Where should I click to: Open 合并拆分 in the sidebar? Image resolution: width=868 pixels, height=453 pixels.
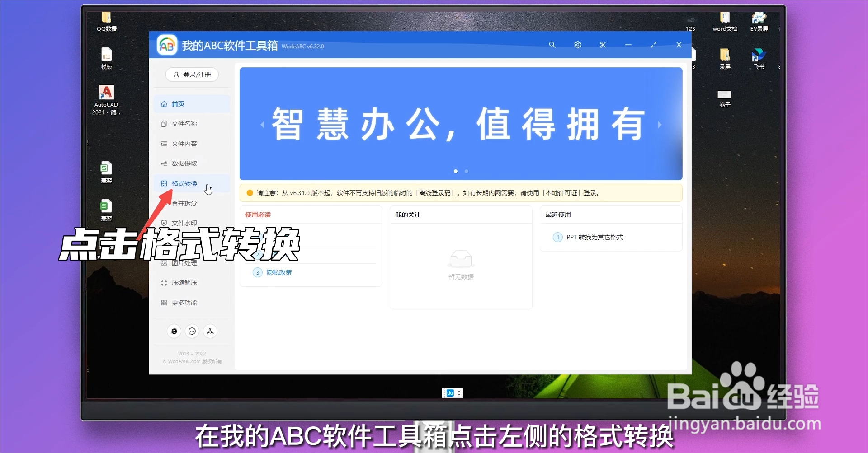(x=192, y=203)
